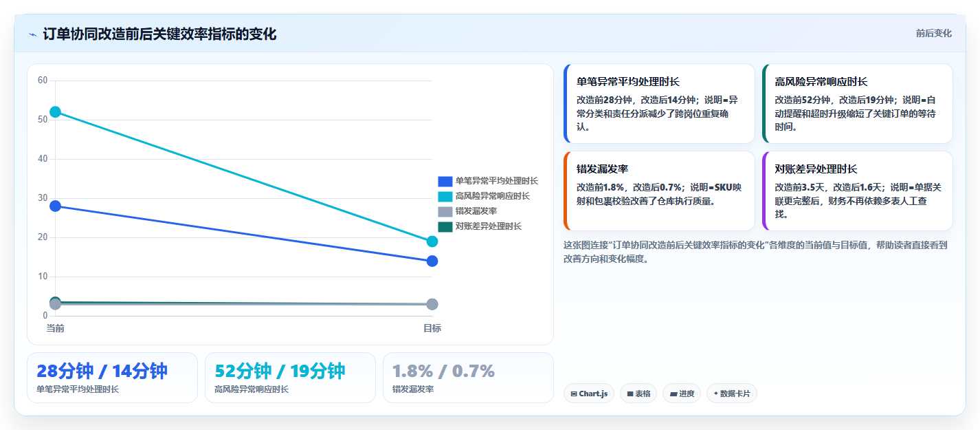Select the cyan data point at 19
This screenshot has width=980, height=430.
pyautogui.click(x=432, y=241)
